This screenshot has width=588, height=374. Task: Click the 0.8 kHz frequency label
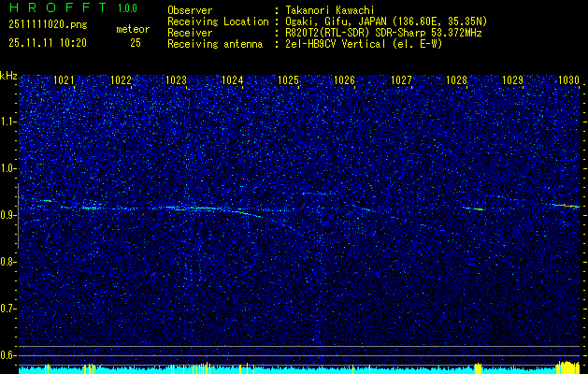(7, 262)
